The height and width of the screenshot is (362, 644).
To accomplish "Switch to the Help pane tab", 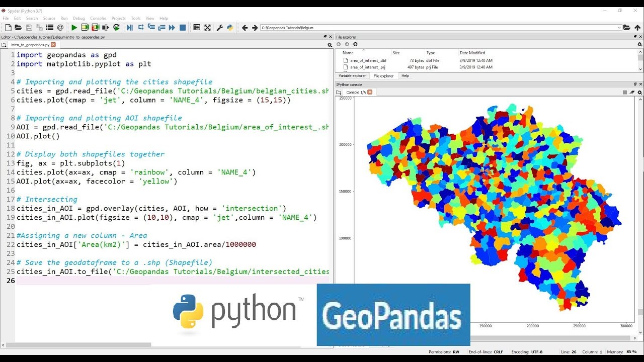I will pos(405,76).
